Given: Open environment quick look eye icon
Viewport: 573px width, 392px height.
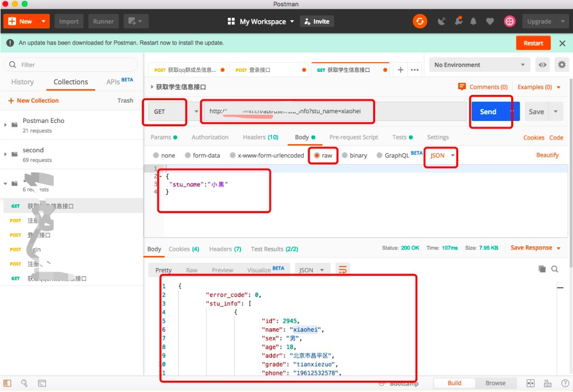Looking at the screenshot, I should point(543,65).
